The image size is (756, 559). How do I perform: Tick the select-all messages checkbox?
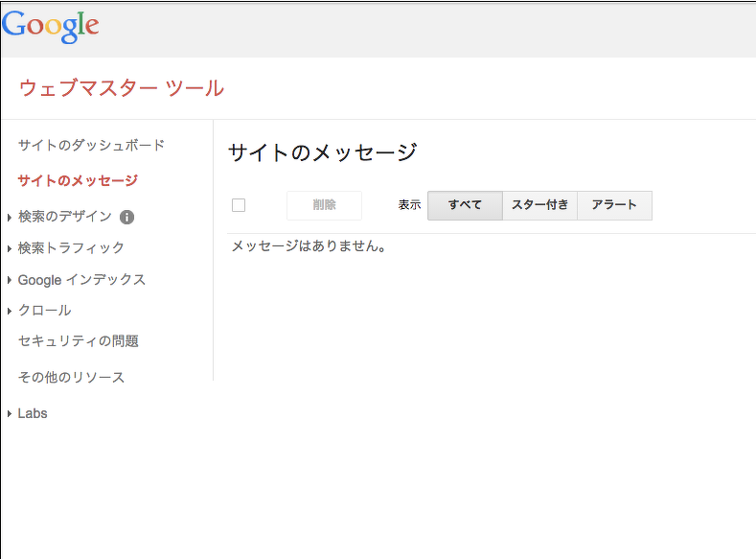pos(239,205)
